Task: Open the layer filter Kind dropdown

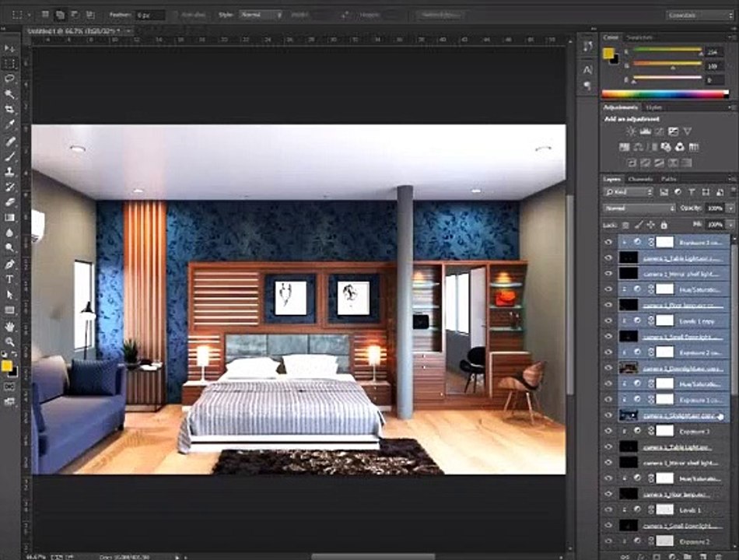Action: click(628, 192)
